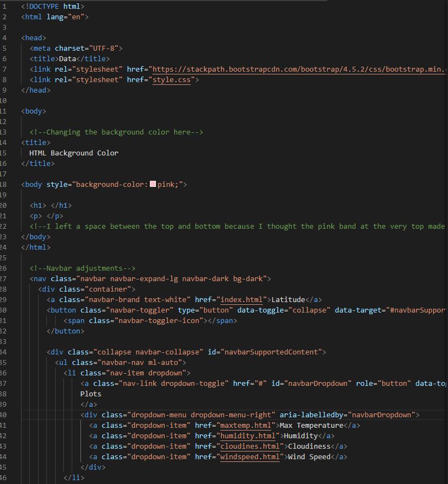
Task: Click the closing title tag on line 16
Action: pyautogui.click(x=38, y=164)
